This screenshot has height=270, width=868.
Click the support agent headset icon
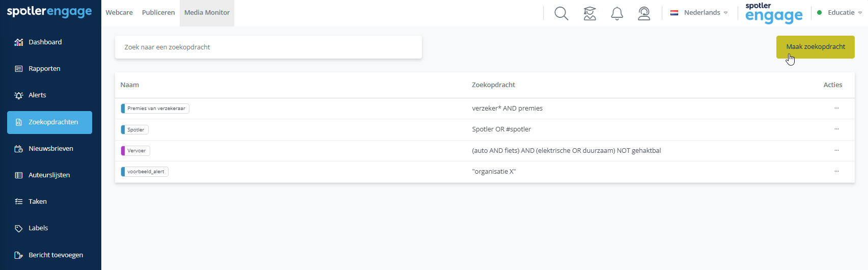click(x=644, y=13)
